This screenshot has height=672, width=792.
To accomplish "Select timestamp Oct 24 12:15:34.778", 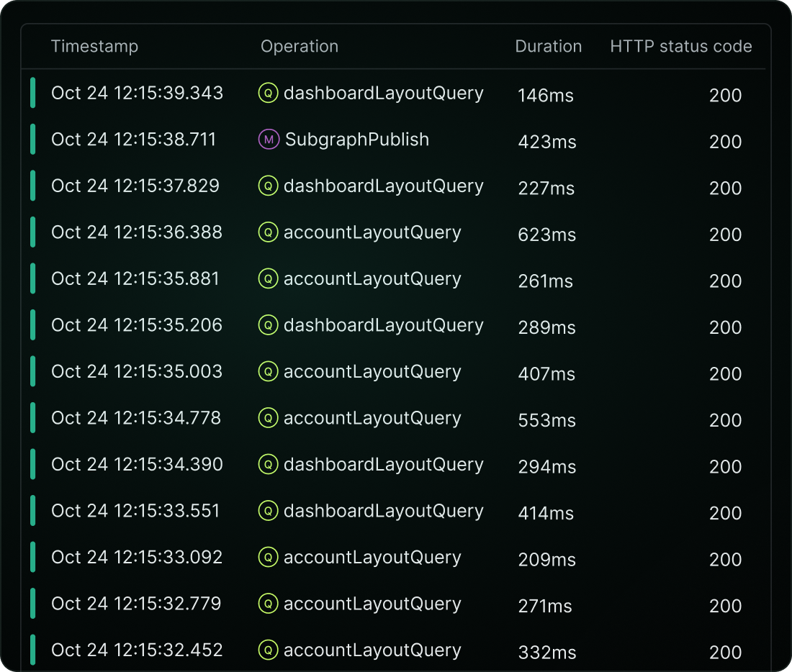I will click(136, 418).
